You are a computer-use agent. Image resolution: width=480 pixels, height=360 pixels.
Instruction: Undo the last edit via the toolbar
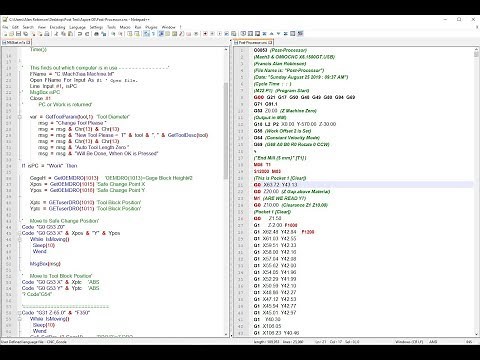(x=80, y=34)
